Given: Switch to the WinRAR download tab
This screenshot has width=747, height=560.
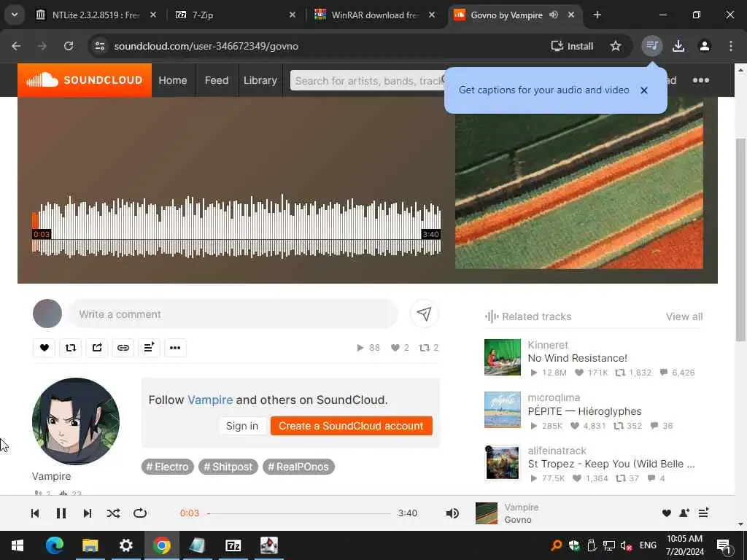Looking at the screenshot, I should [374, 15].
